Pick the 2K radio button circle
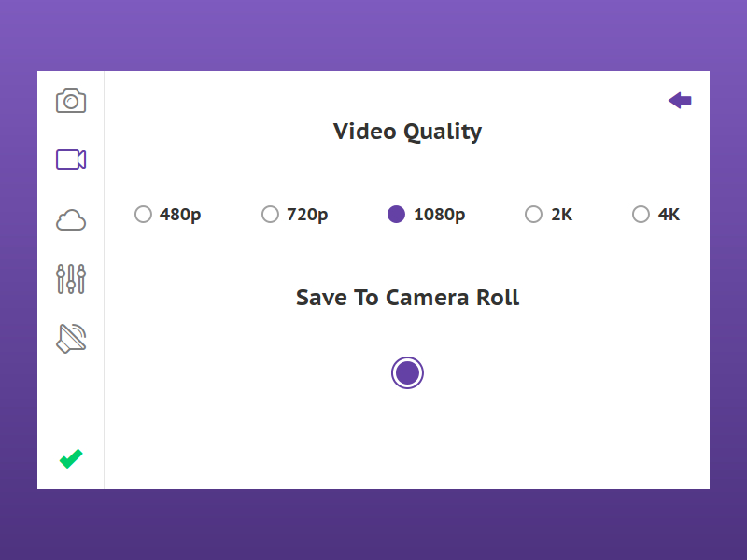This screenshot has height=560, width=747. coord(533,215)
